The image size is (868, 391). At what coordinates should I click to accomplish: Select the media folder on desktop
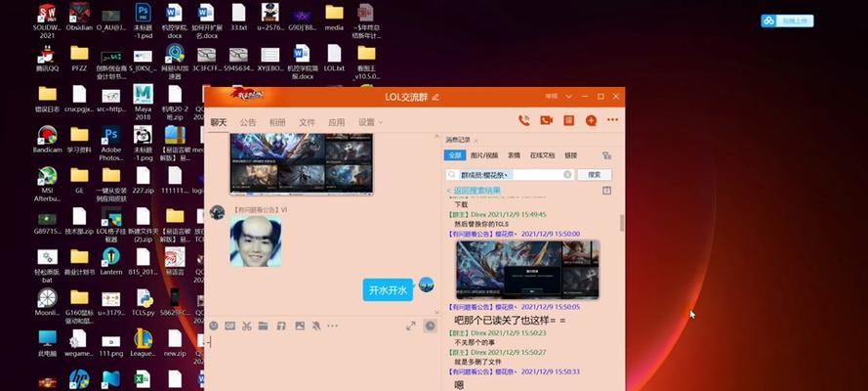[334, 18]
